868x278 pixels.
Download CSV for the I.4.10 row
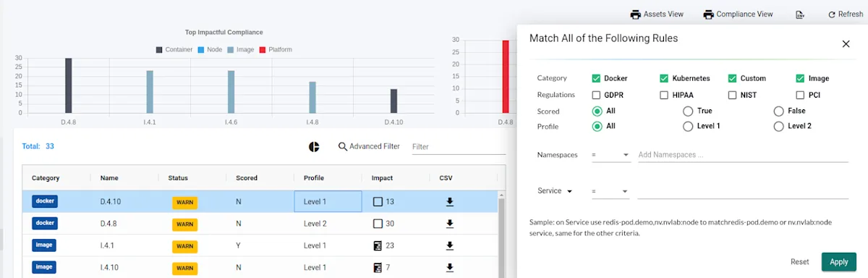(x=449, y=267)
